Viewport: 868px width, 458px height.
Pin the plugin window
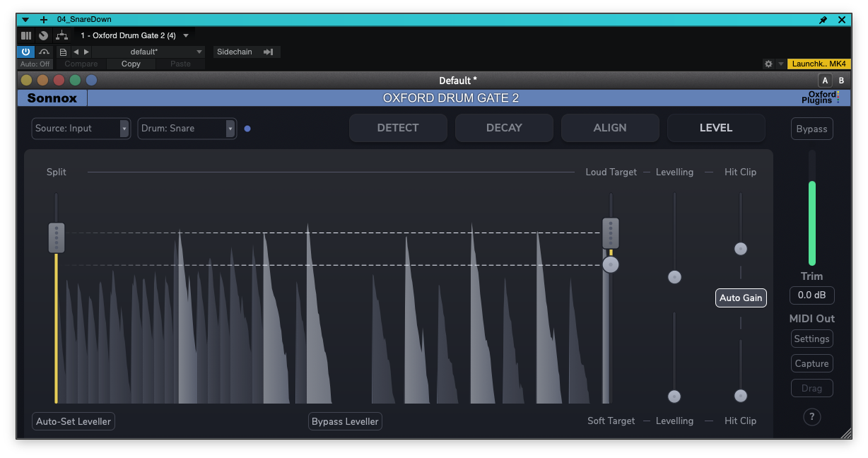point(823,20)
